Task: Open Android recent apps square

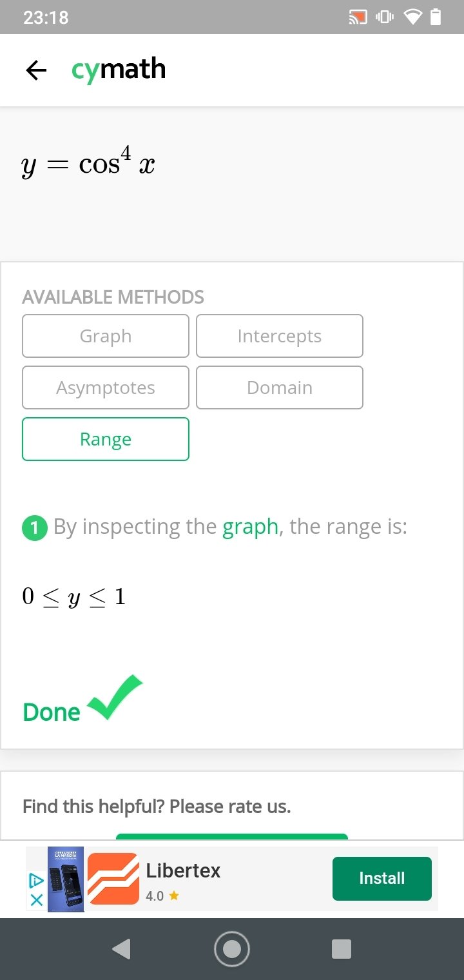Action: click(x=342, y=949)
